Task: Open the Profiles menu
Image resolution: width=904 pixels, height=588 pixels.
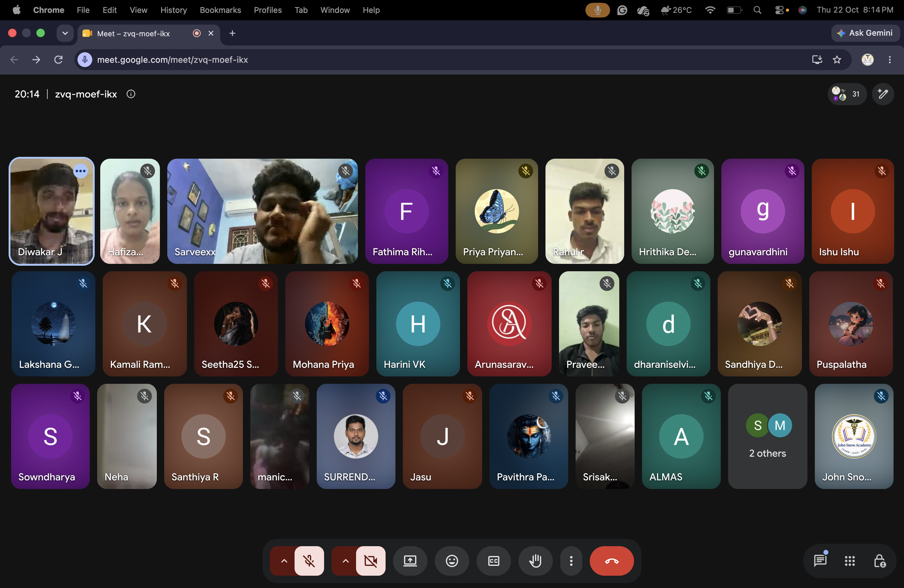Action: (268, 10)
